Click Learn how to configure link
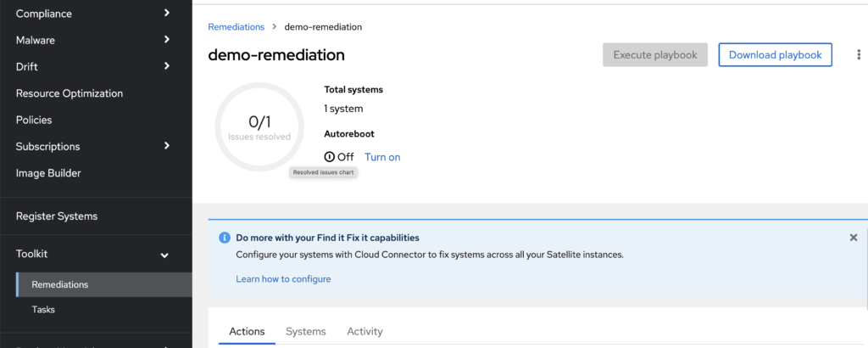The height and width of the screenshot is (348, 868). [283, 278]
